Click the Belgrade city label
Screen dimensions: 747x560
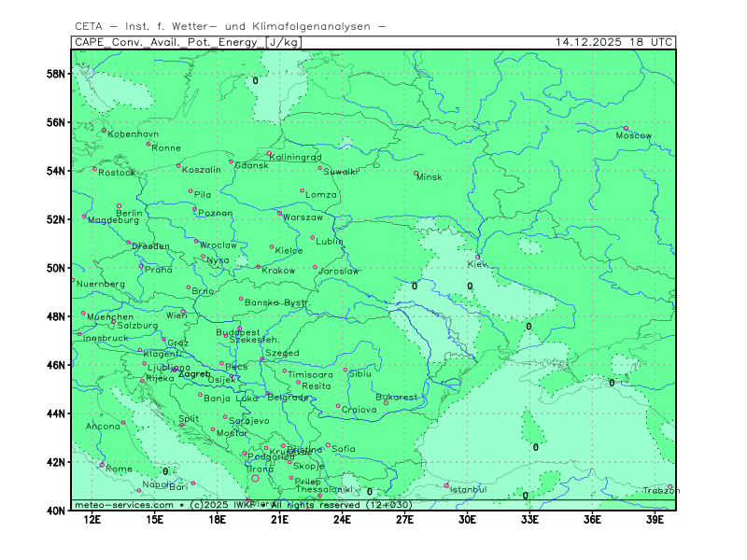pos(288,398)
